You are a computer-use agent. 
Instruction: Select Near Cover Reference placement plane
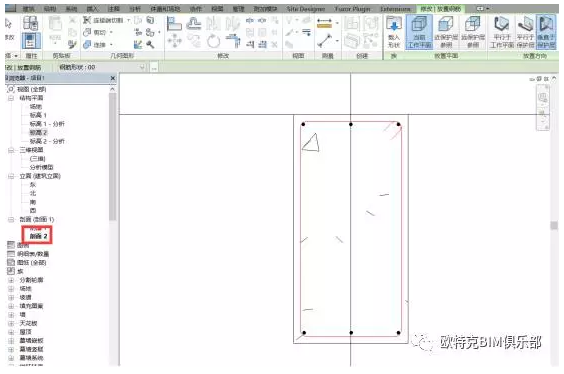[x=446, y=32]
